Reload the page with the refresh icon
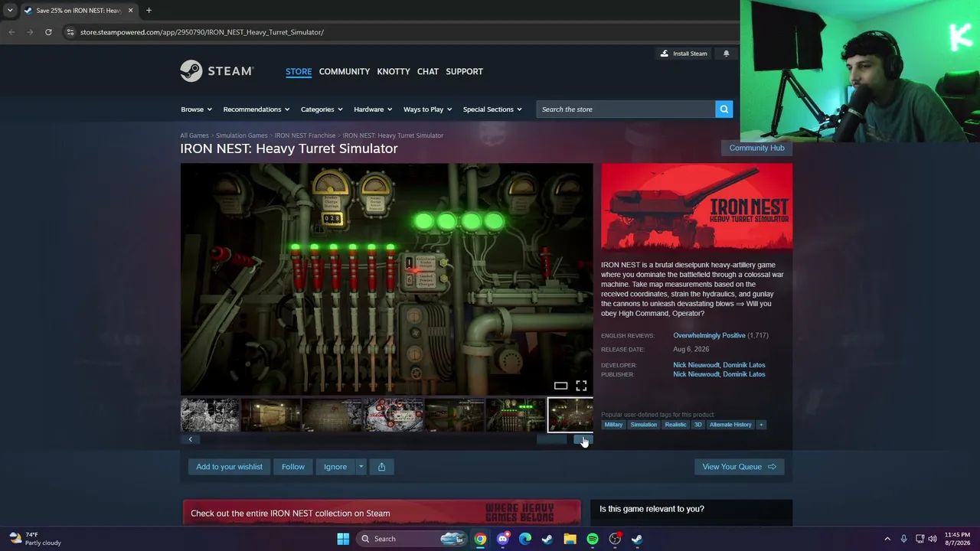The image size is (980, 551). [48, 32]
